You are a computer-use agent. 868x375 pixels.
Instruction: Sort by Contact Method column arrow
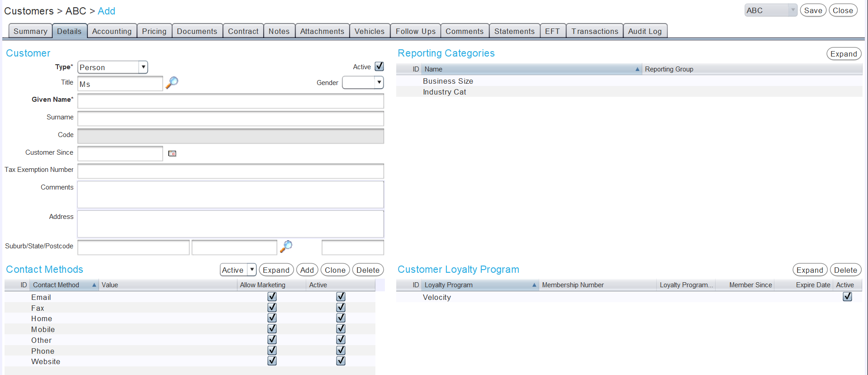(x=94, y=285)
